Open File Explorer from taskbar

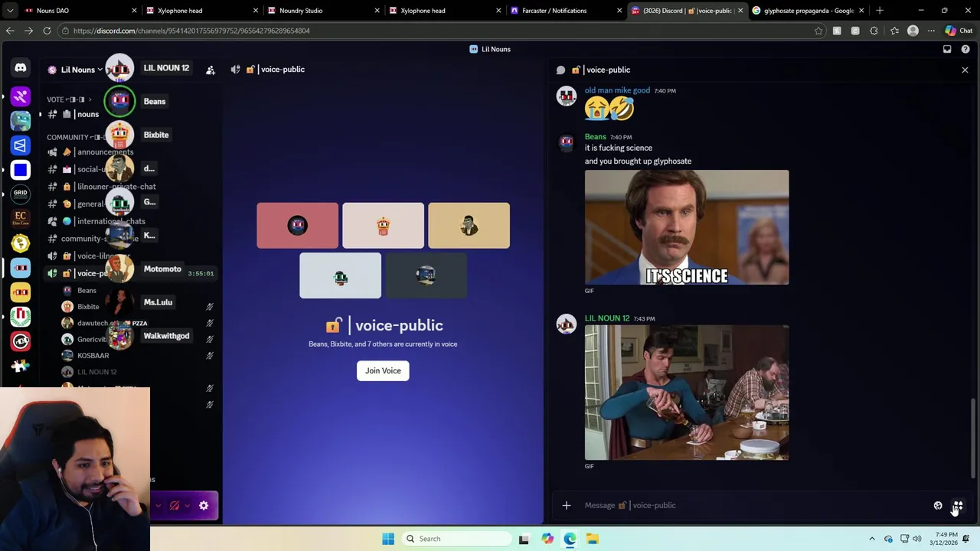[592, 539]
